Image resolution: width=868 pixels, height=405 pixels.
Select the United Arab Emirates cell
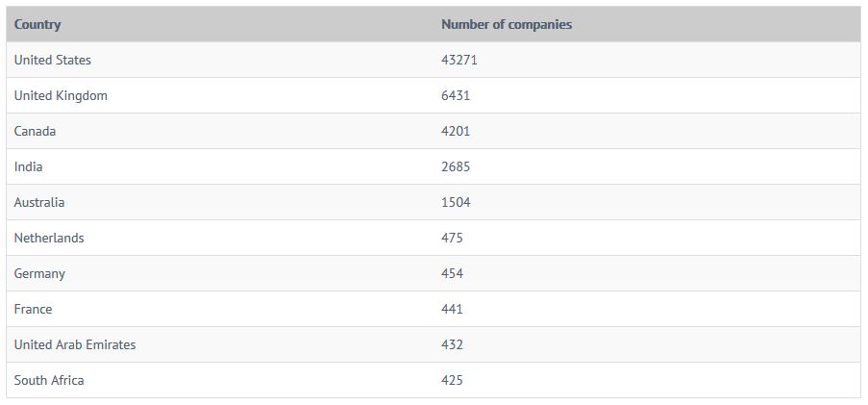75,344
